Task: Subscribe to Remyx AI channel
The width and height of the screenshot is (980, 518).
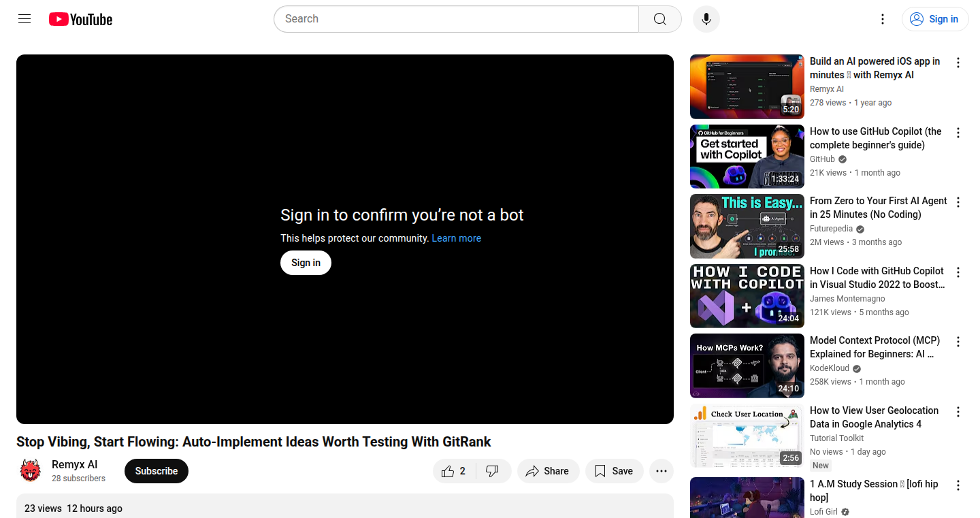Action: [157, 471]
